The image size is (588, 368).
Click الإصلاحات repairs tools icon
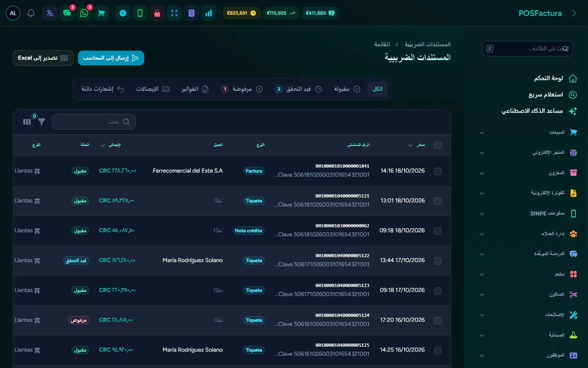[573, 315]
